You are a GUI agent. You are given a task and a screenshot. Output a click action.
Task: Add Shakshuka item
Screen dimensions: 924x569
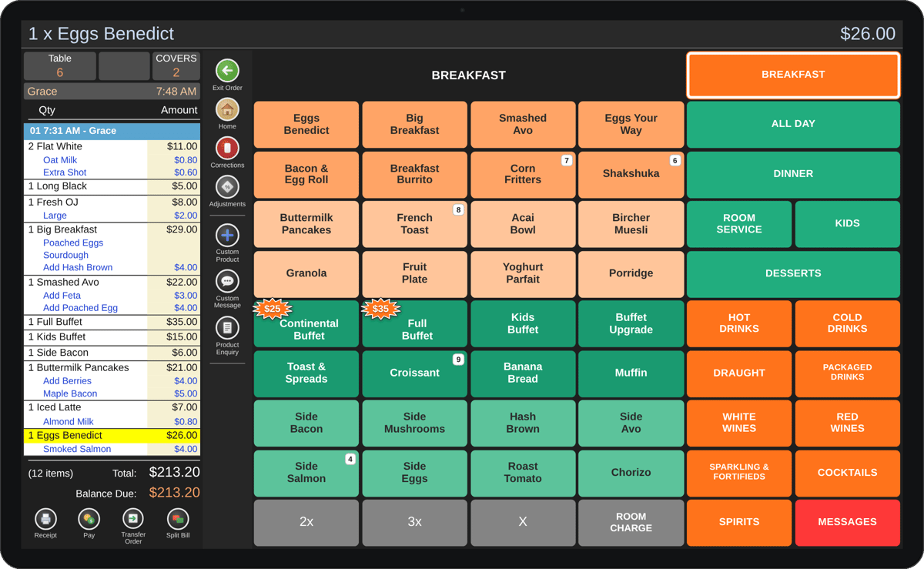coord(631,174)
